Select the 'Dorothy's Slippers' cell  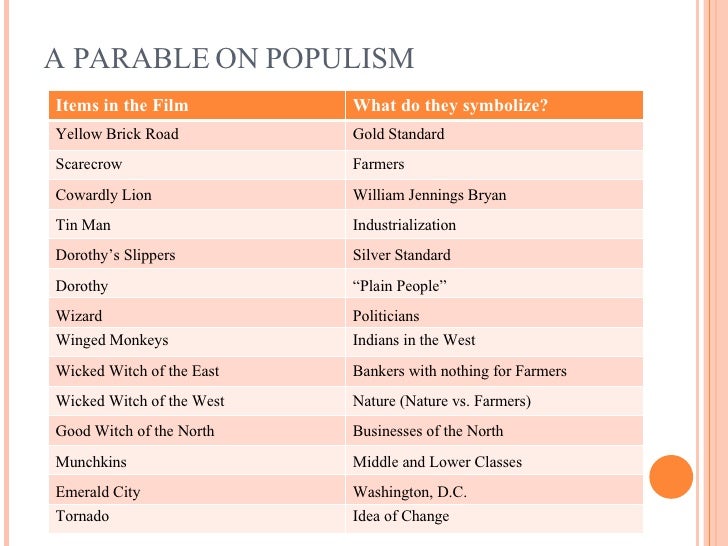pyautogui.click(x=197, y=254)
